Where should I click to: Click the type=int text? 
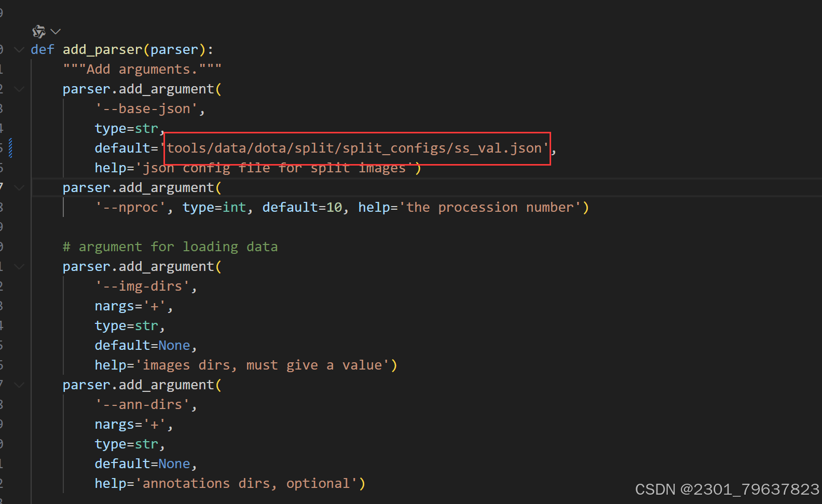214,208
